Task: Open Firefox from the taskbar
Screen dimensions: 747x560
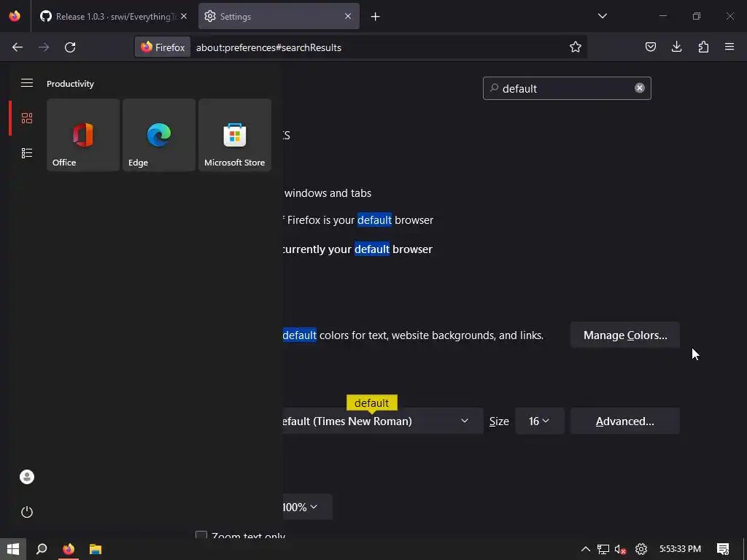Action: point(69,549)
